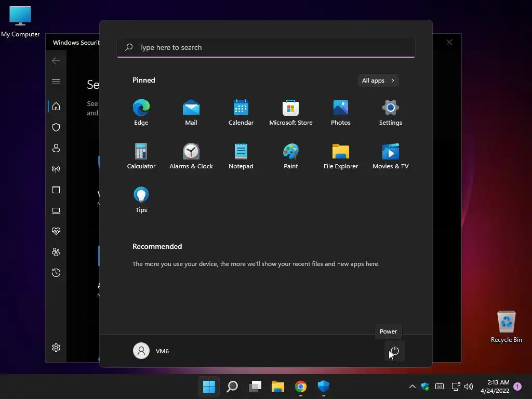The image size is (532, 399).
Task: Open Protection history in Windows Security sidebar
Action: 56,272
